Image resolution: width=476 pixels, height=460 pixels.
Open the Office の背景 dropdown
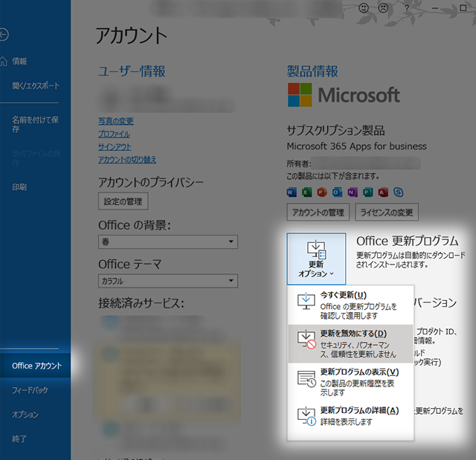click(x=167, y=242)
